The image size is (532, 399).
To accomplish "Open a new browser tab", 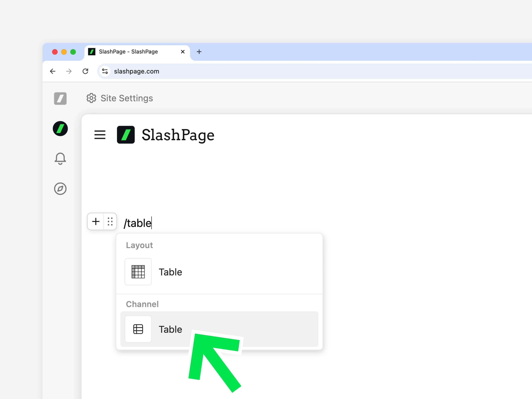I will pos(199,52).
